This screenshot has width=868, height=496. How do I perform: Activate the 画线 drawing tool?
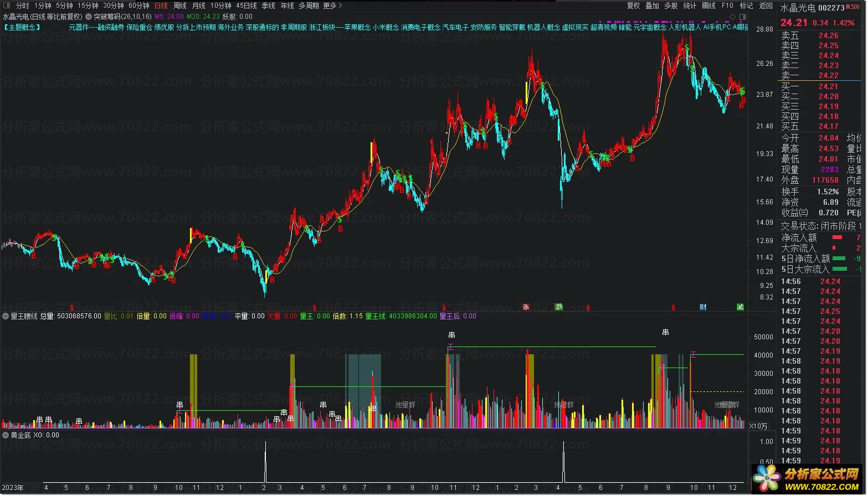click(x=709, y=6)
